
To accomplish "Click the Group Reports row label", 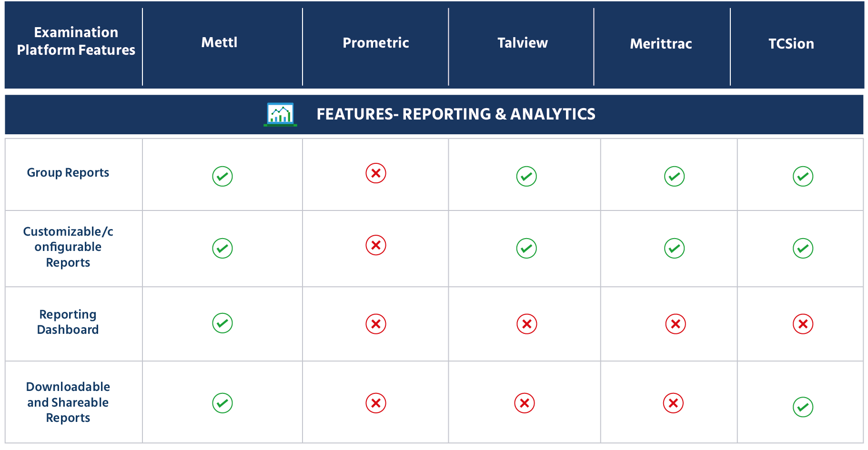I will tap(68, 172).
